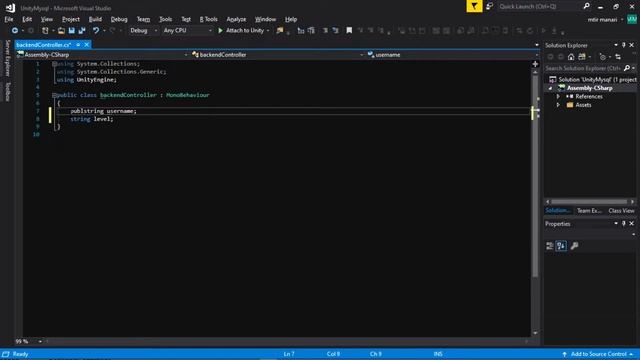
Task: Pin the backendController.cs tab
Action: [78, 45]
